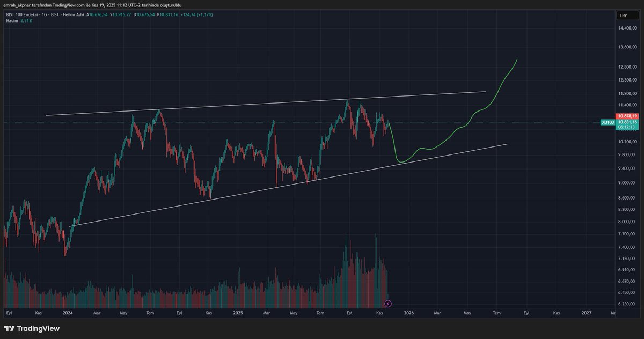Screen dimensions: 644x339
Task: Click the 6.670,00 price axis label
Action: pos(627,281)
